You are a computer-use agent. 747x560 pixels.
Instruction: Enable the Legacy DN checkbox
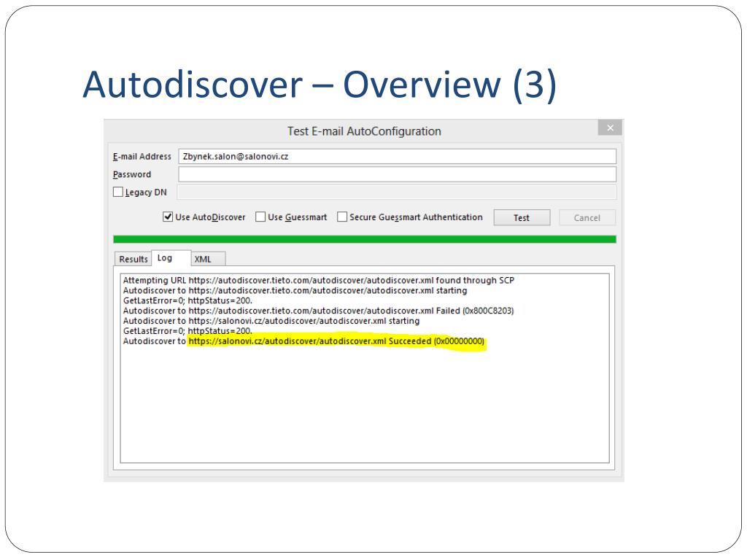(118, 192)
